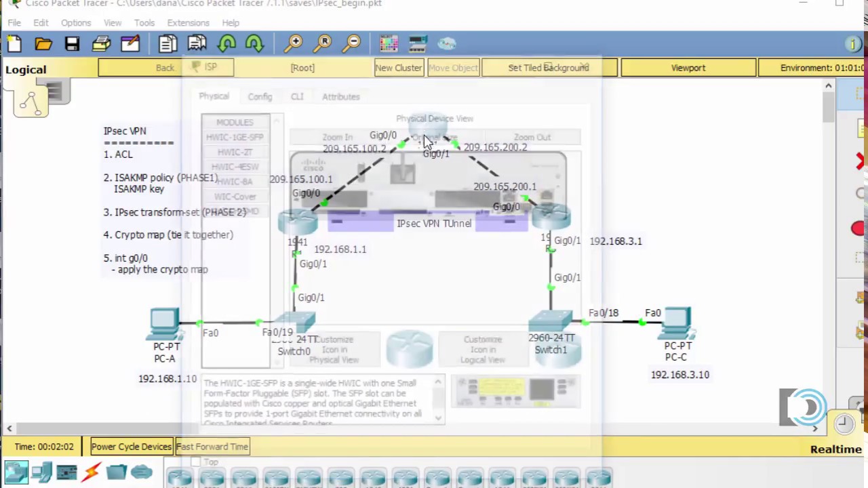Select the Switch1 device icon
This screenshot has height=488, width=868.
pos(551,321)
